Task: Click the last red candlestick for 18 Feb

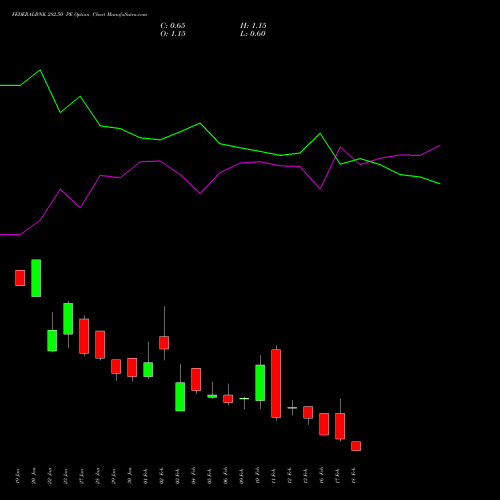Action: pyautogui.click(x=356, y=446)
